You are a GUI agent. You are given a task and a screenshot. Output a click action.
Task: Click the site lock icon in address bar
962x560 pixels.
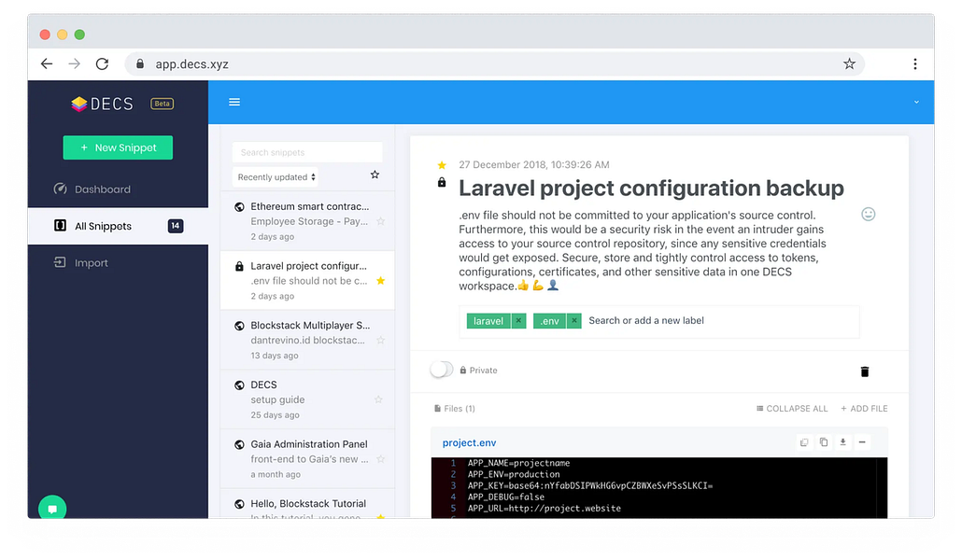[x=140, y=63]
